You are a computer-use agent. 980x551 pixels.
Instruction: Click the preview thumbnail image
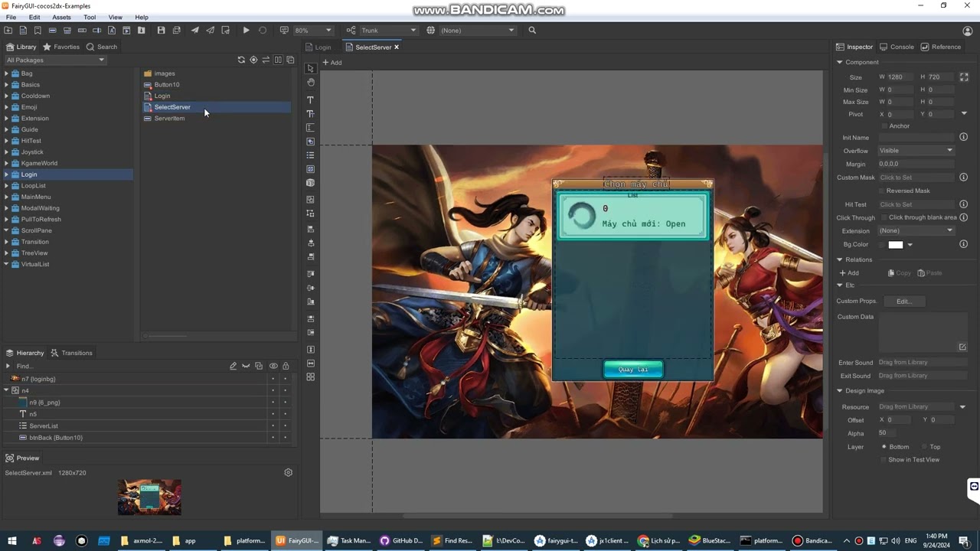tap(149, 497)
